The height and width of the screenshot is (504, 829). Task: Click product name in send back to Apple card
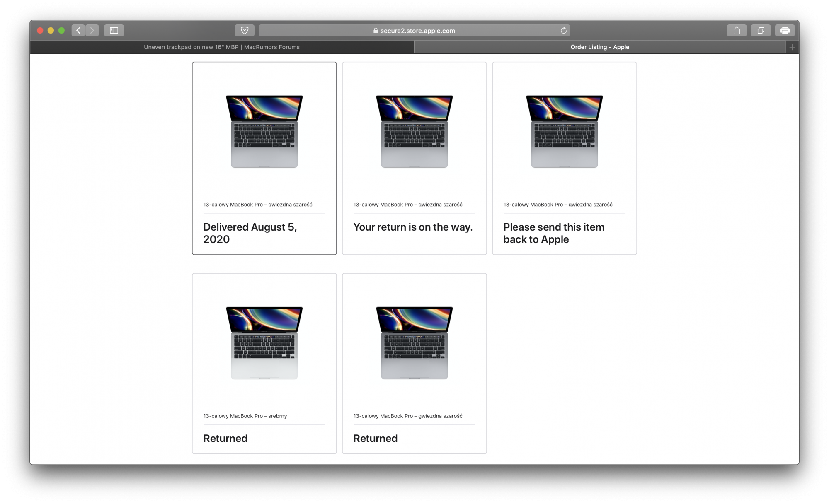click(x=558, y=205)
